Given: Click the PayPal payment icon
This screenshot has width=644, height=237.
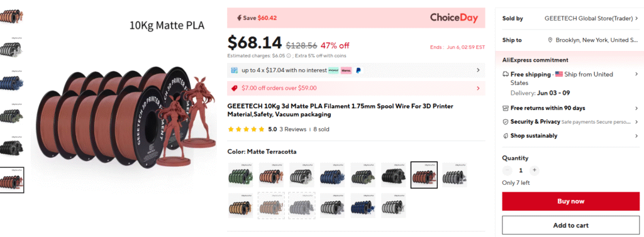Looking at the screenshot, I should tap(358, 70).
